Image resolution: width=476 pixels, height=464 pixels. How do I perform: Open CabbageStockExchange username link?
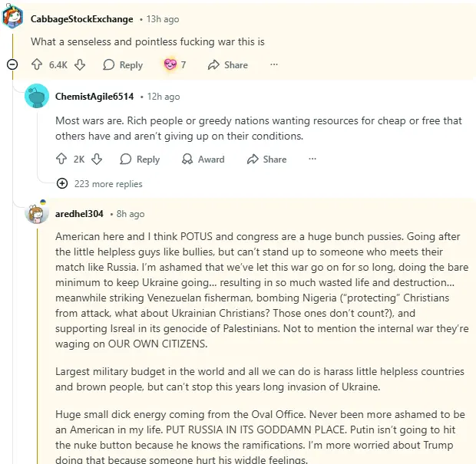[81, 18]
